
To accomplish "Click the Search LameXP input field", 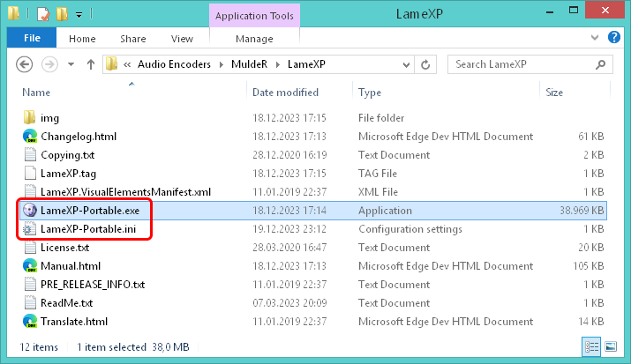I will click(523, 64).
